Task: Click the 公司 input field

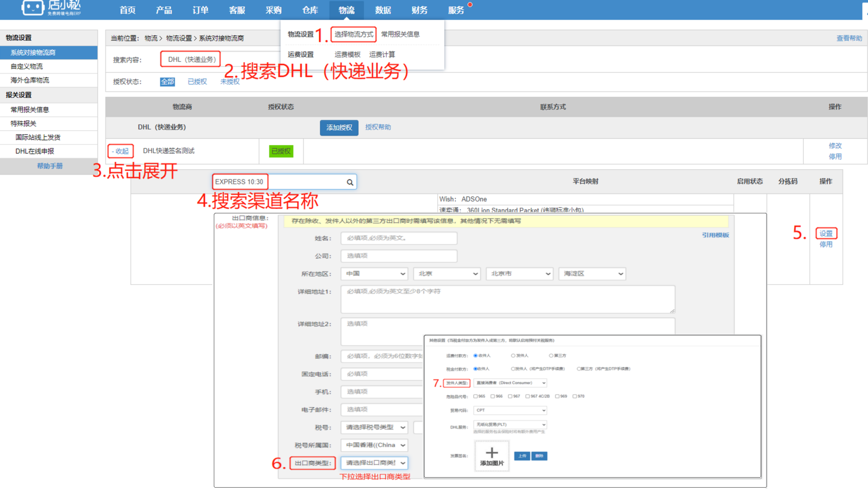Action: 399,256
